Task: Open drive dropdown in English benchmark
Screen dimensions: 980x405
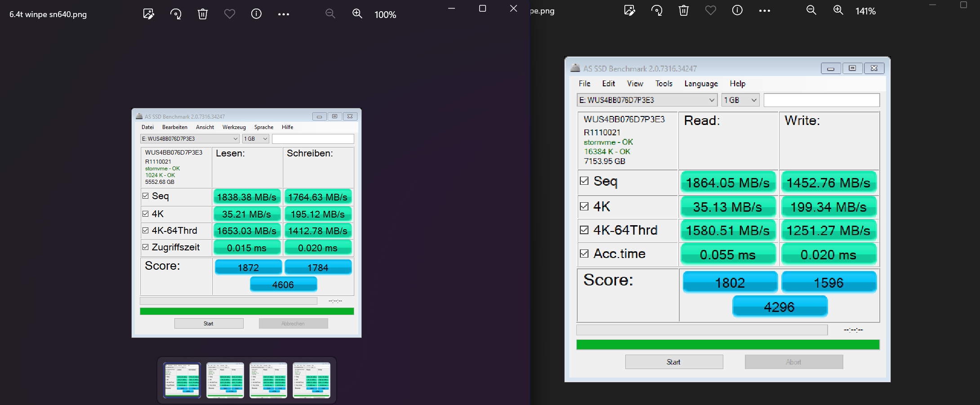Action: coord(647,100)
